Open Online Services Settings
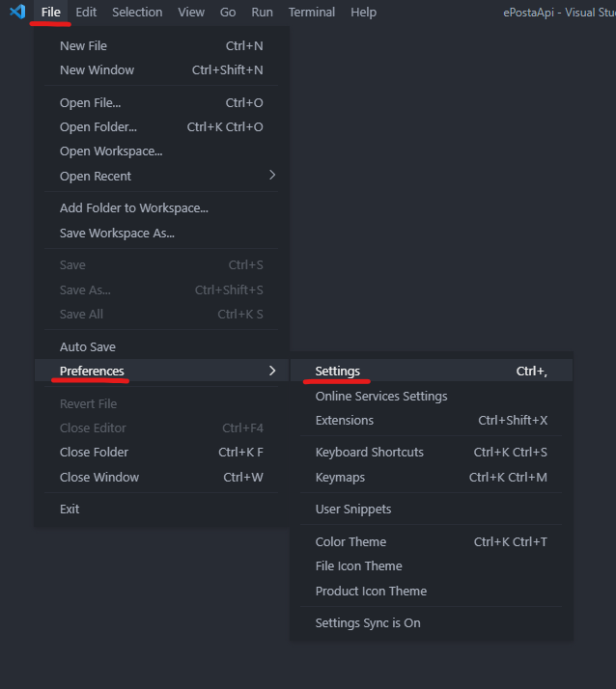Screen dimensions: 616x689 (x=431, y=396)
